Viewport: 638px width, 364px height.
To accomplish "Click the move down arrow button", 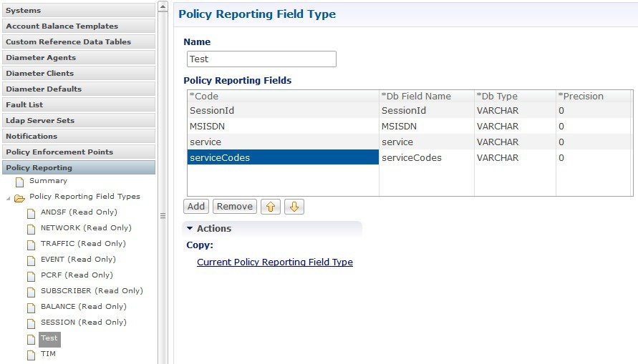I will 294,207.
